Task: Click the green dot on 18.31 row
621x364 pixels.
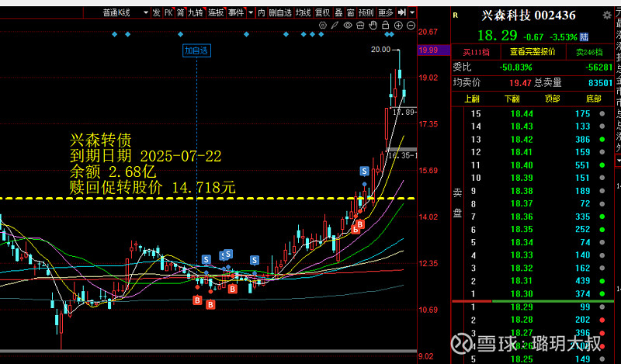Action: (602, 281)
